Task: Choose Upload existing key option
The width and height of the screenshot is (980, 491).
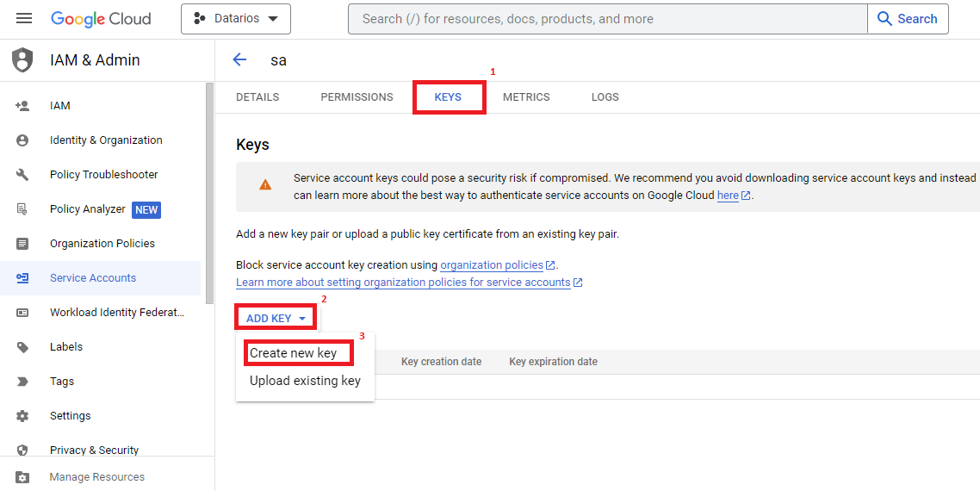Action: pyautogui.click(x=305, y=381)
